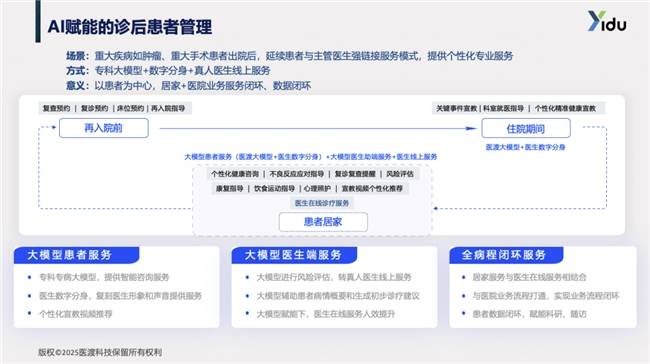Click bullet '患者数据闭环，赋能科研、随访'
The width and height of the screenshot is (650, 364).
pos(529,314)
